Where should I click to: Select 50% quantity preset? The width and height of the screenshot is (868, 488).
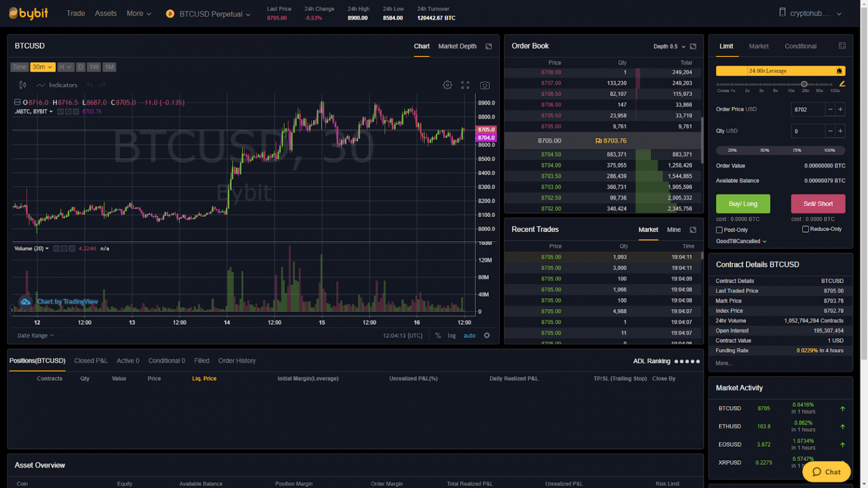765,151
